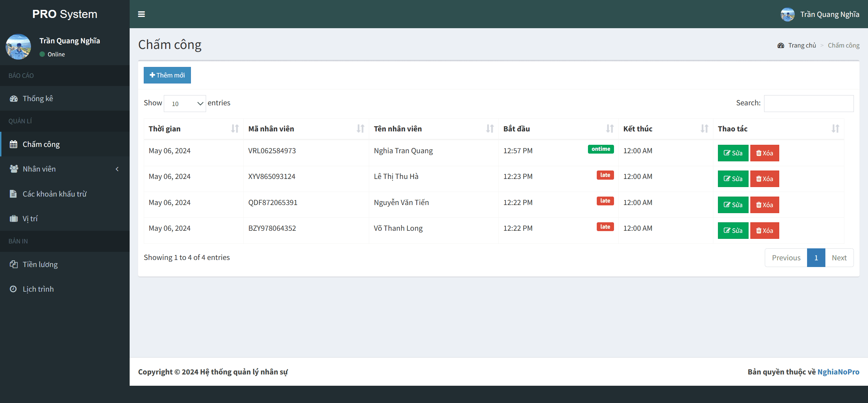Delete Nghia Tran Quang's record with Xóa
This screenshot has height=403, width=868.
pyautogui.click(x=764, y=153)
